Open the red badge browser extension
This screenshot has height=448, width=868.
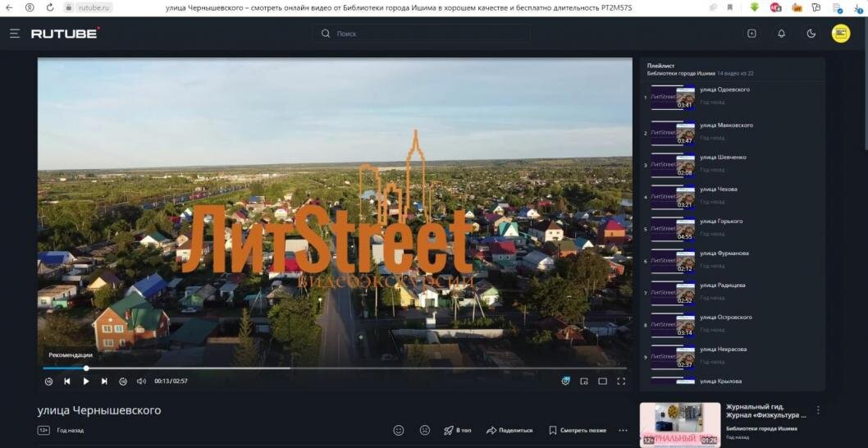(775, 7)
